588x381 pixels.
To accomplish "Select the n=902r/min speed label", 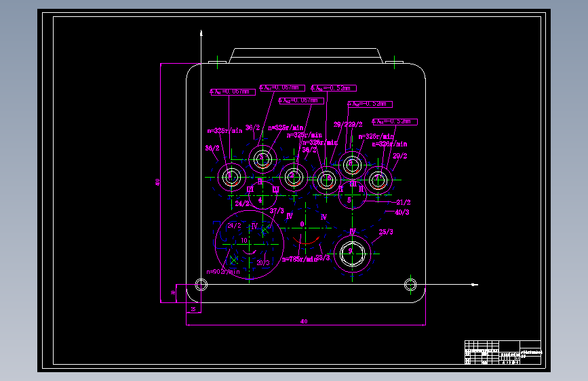I will tap(223, 272).
